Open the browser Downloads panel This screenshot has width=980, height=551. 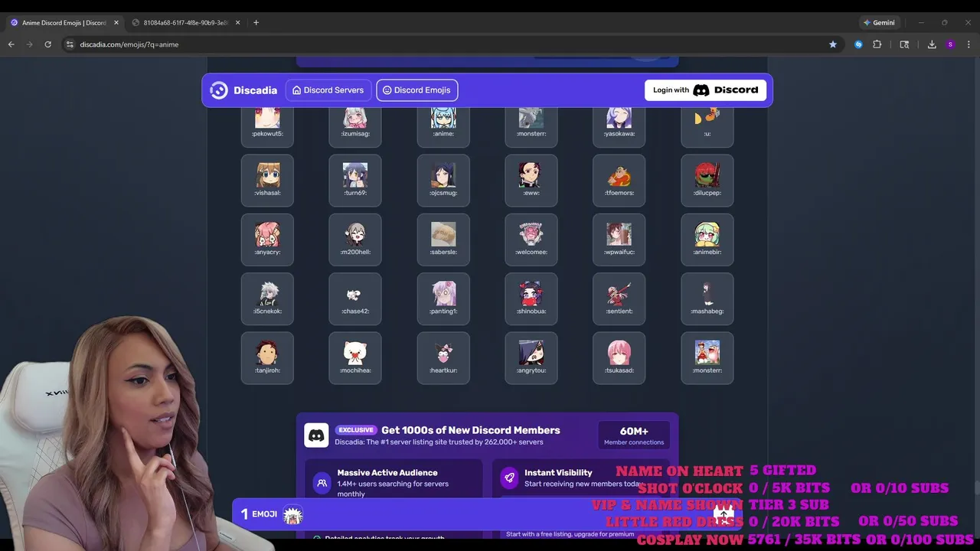pos(932,44)
